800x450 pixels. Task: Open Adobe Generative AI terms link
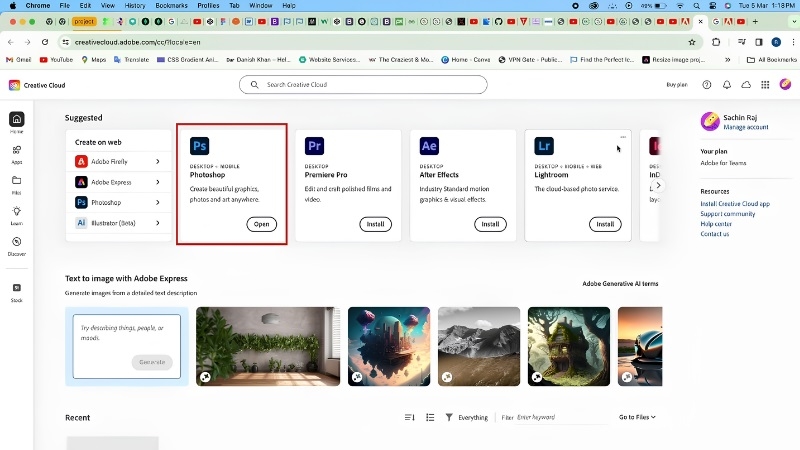point(620,284)
